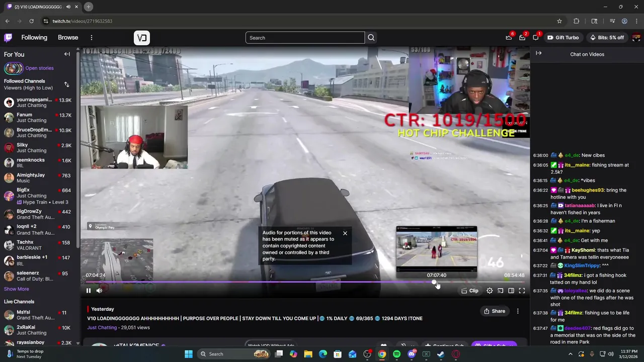
Task: Open Chrome three-dot menu
Action: tap(636, 21)
